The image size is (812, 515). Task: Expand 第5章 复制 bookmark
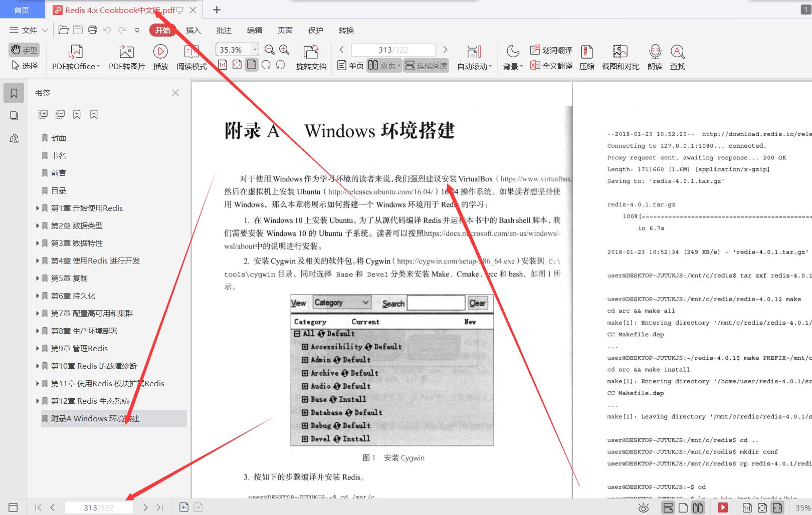(37, 278)
